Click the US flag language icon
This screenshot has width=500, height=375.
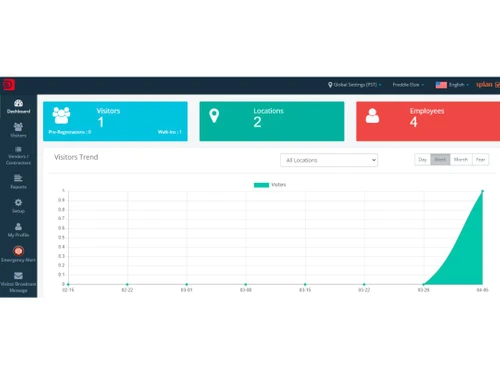pos(441,85)
